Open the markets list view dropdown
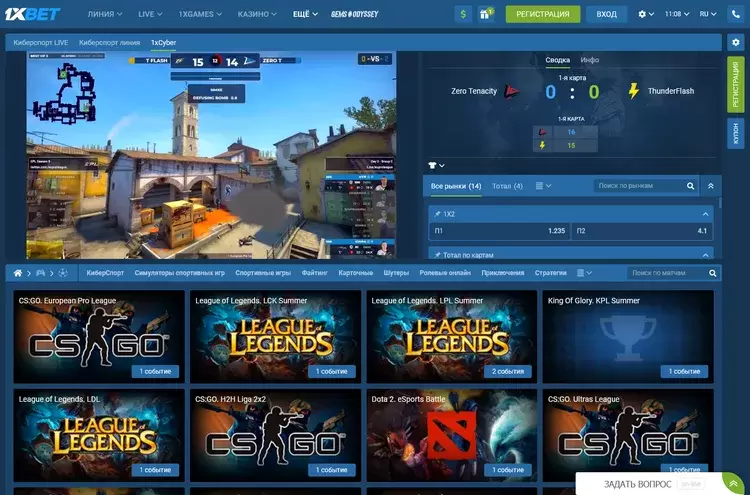 pos(543,186)
